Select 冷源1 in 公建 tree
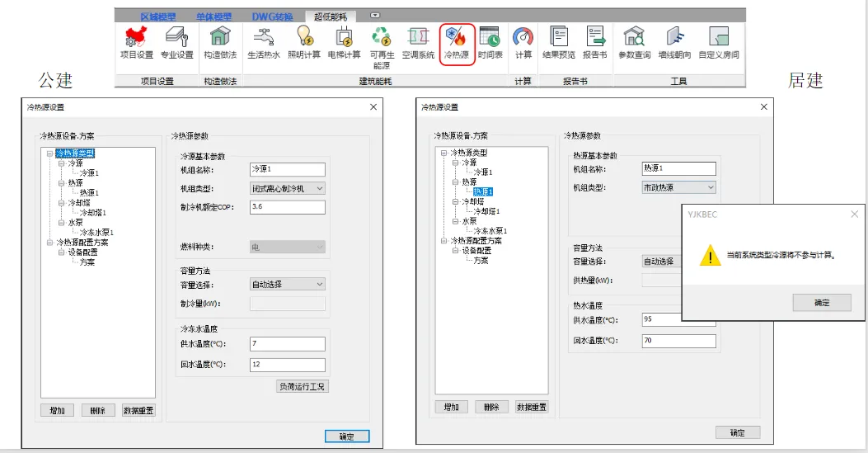 pyautogui.click(x=89, y=173)
